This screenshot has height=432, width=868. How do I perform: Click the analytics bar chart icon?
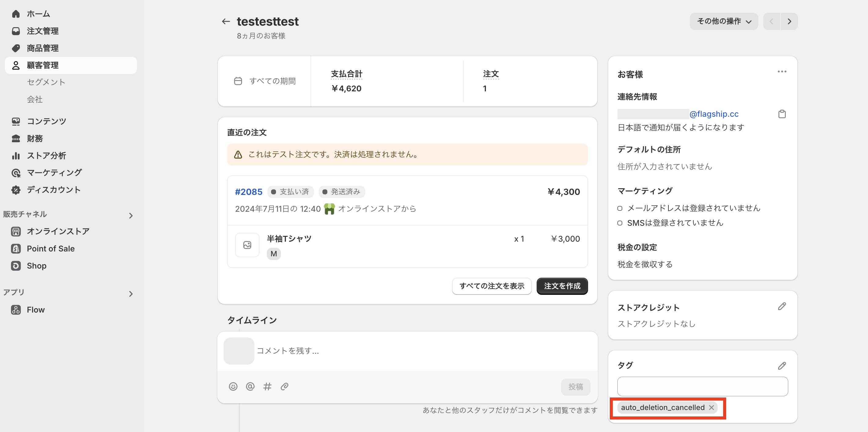click(16, 156)
